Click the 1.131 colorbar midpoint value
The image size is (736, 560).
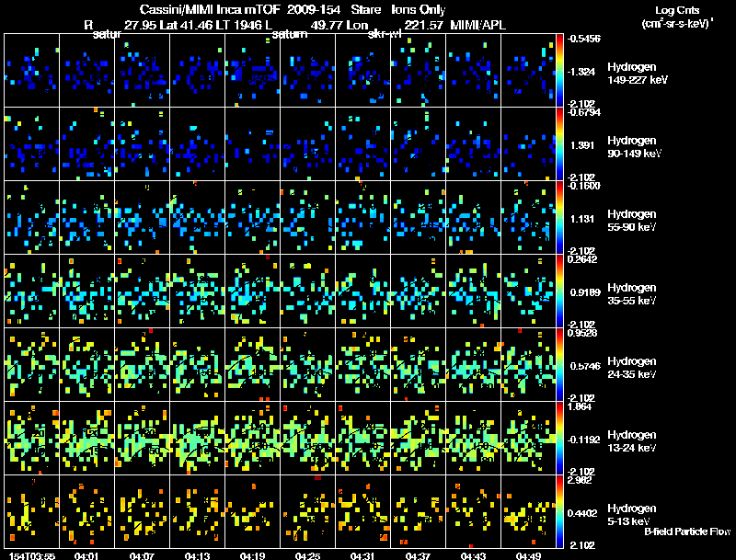pyautogui.click(x=582, y=219)
